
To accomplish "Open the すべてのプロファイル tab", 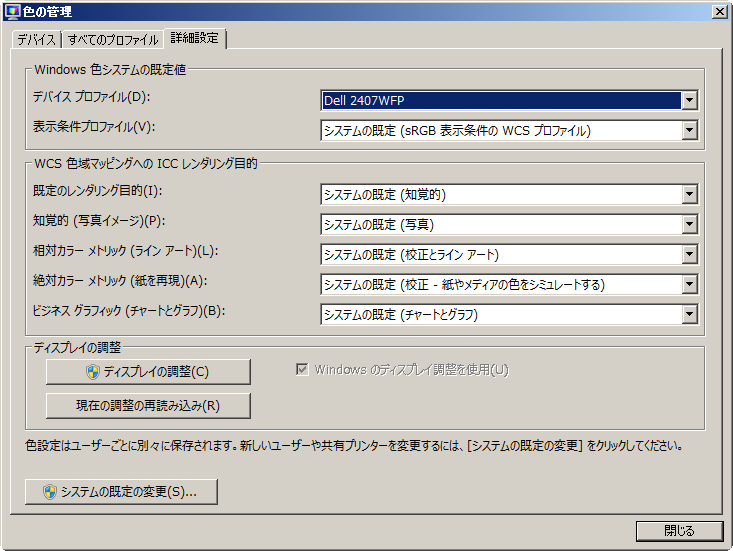I will pyautogui.click(x=112, y=40).
